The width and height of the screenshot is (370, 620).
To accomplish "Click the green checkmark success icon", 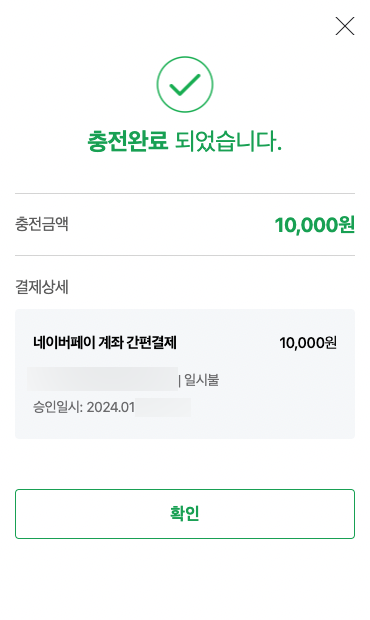I will pyautogui.click(x=185, y=85).
